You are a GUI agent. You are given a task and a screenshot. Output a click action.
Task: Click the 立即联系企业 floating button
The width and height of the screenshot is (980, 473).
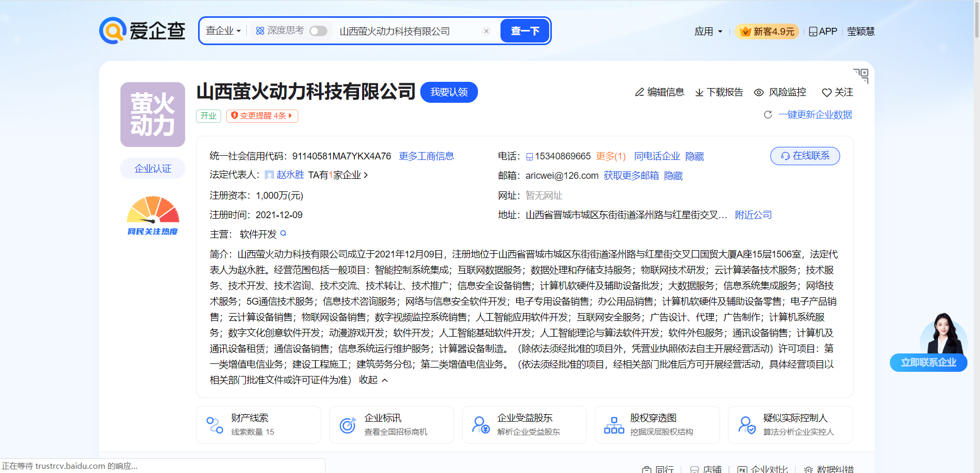pos(928,362)
